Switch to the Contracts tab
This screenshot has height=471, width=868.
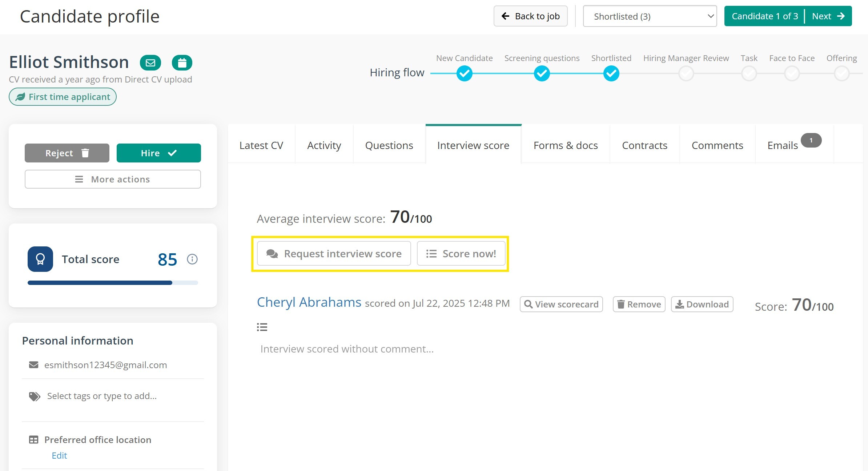tap(644, 145)
